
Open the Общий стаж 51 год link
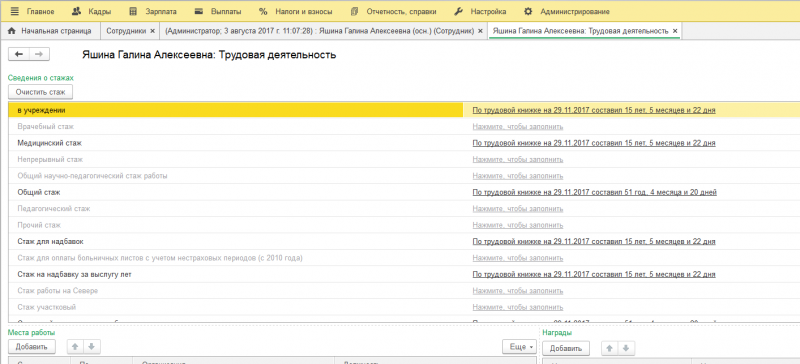point(594,192)
